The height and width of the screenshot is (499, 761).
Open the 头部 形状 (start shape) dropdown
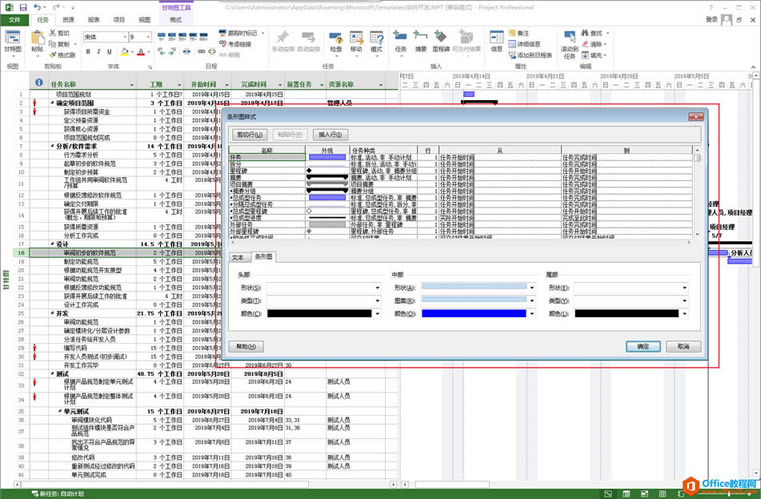(x=380, y=287)
